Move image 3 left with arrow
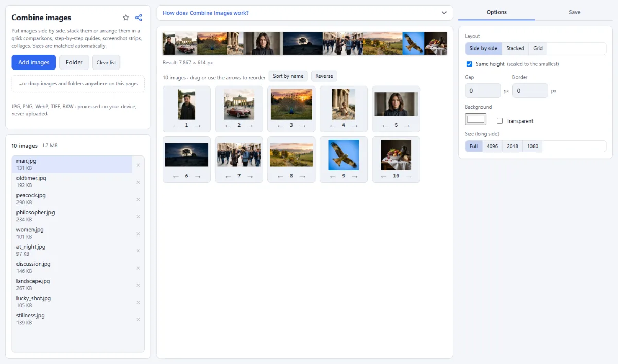Screen dimensions: 618x364 coord(280,126)
